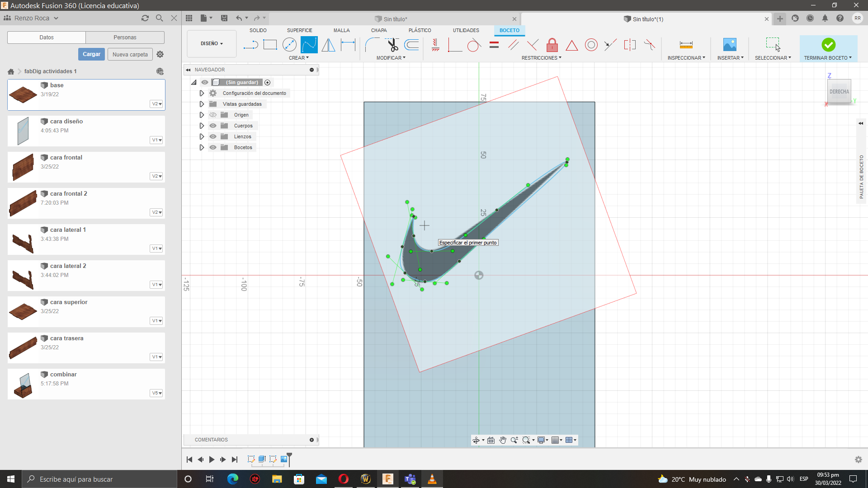
Task: Click the Fix/Unfix lock constraint icon
Action: (552, 45)
